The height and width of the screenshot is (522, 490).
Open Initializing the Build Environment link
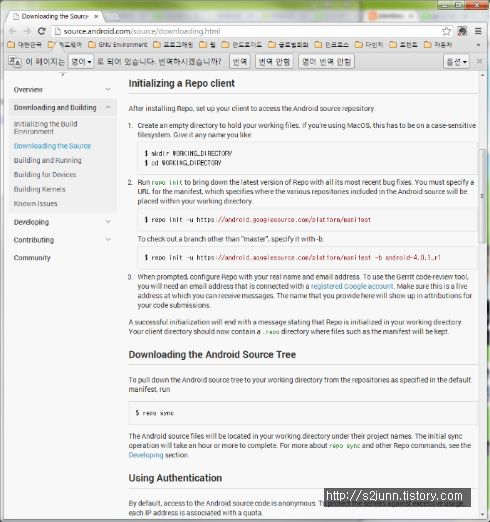click(45, 128)
